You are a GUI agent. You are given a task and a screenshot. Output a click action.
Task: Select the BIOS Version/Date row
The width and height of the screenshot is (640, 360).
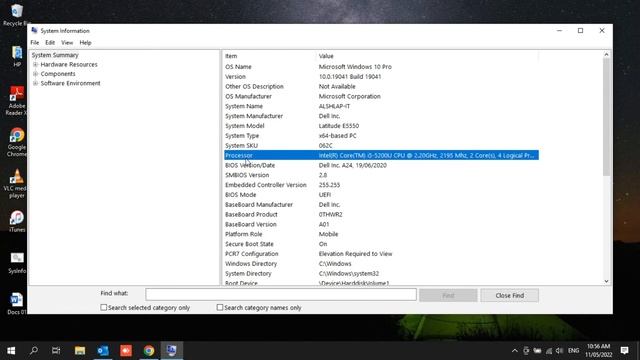click(381, 165)
